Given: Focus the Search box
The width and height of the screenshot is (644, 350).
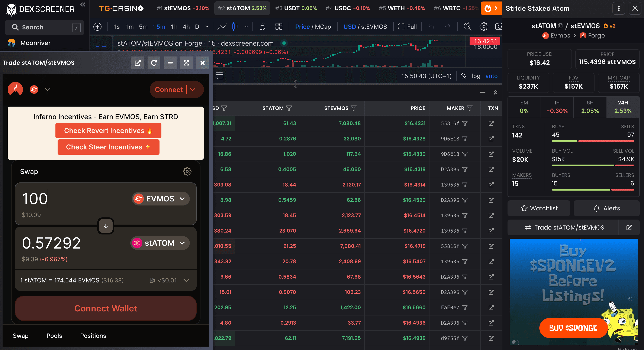Looking at the screenshot, I should click(45, 27).
